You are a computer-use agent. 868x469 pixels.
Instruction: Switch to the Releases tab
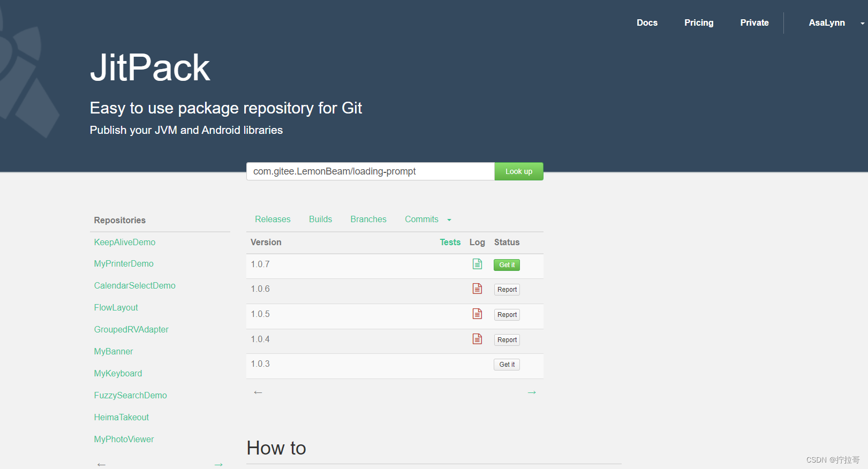pos(273,220)
